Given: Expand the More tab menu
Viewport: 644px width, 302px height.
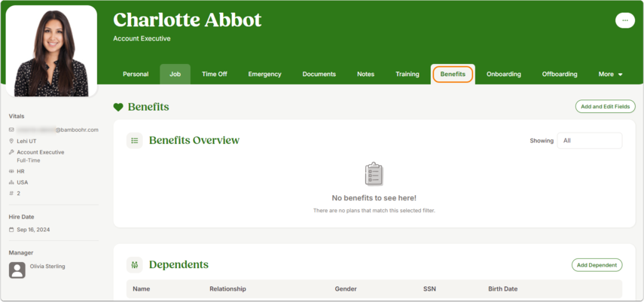Looking at the screenshot, I should click(x=610, y=75).
